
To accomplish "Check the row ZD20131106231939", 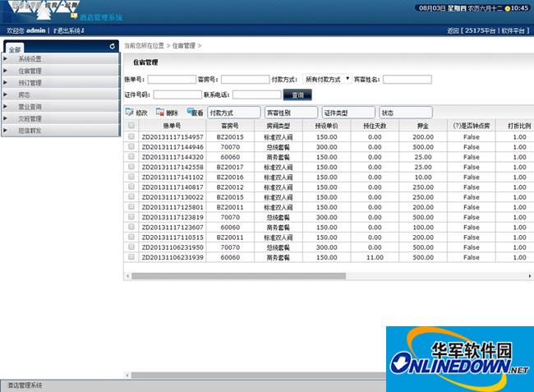I will pos(131,256).
